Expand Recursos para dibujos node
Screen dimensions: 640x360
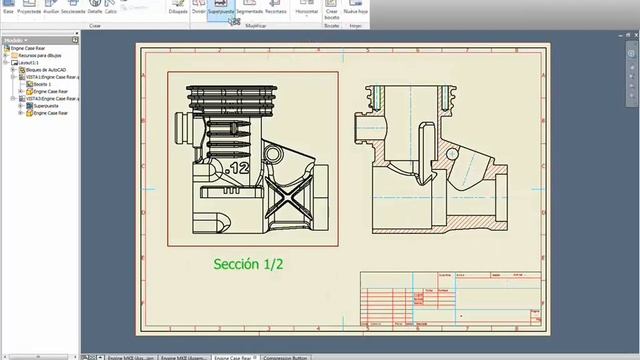click(6, 56)
